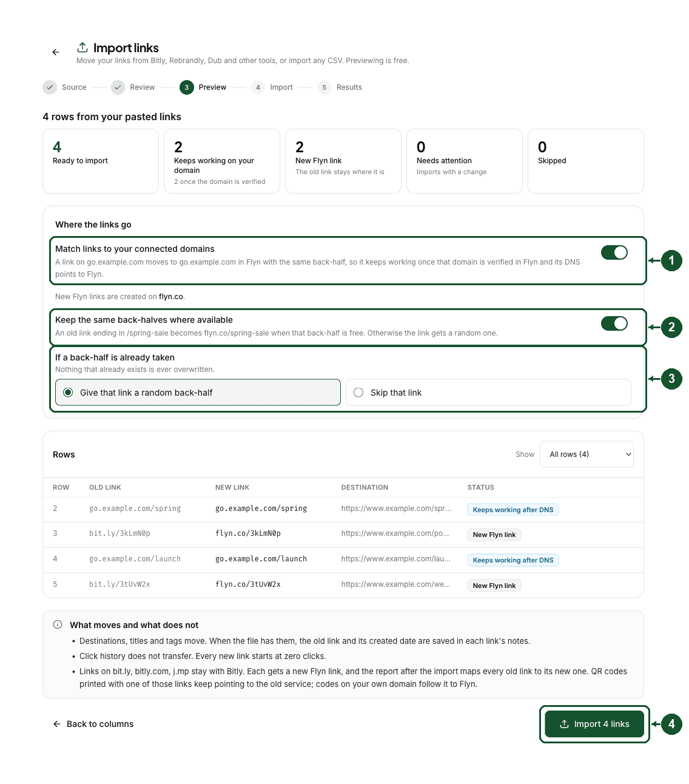
Task: Click destination https://www.example.com/we...
Action: (x=396, y=584)
